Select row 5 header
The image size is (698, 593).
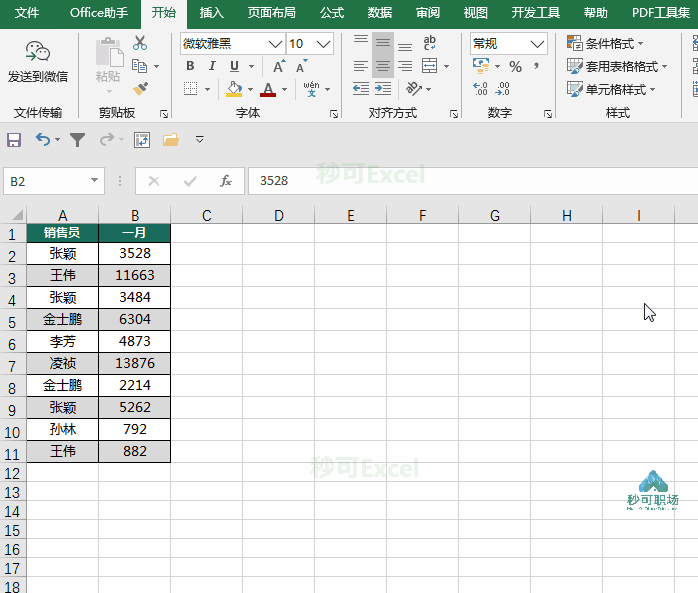click(12, 321)
